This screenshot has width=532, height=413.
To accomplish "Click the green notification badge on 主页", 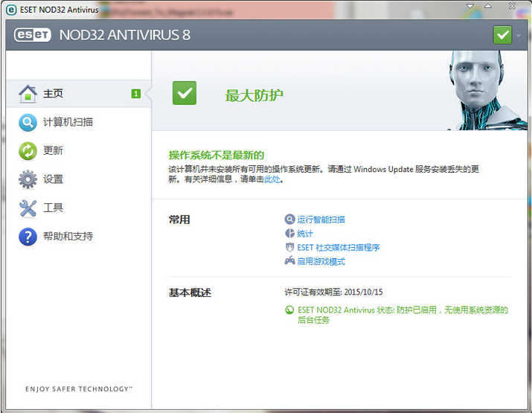I will [136, 94].
